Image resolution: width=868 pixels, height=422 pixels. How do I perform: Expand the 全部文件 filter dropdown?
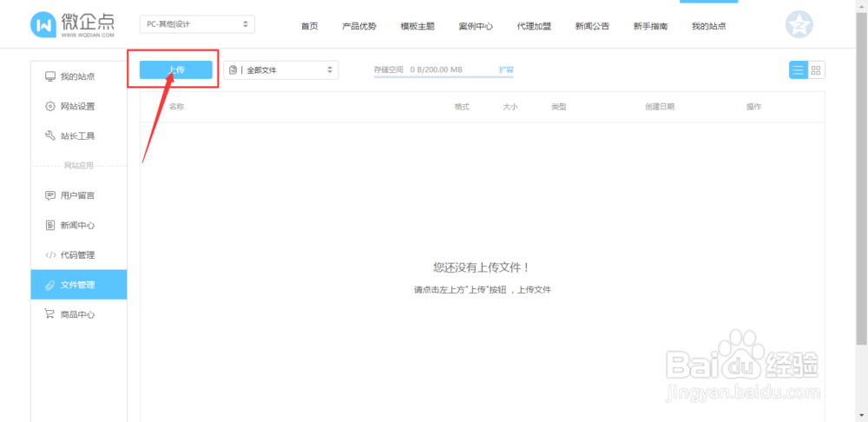pyautogui.click(x=280, y=70)
